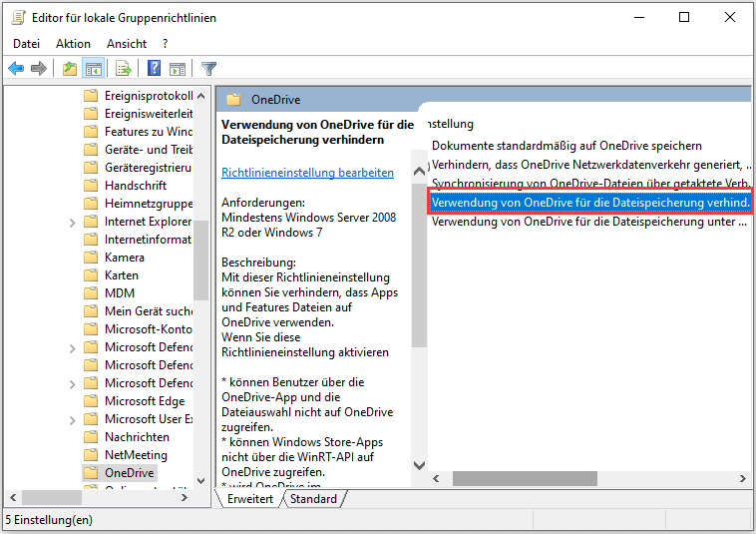Select the Ereignisweiterleitung tree folder
756x534 pixels.
coord(139,114)
